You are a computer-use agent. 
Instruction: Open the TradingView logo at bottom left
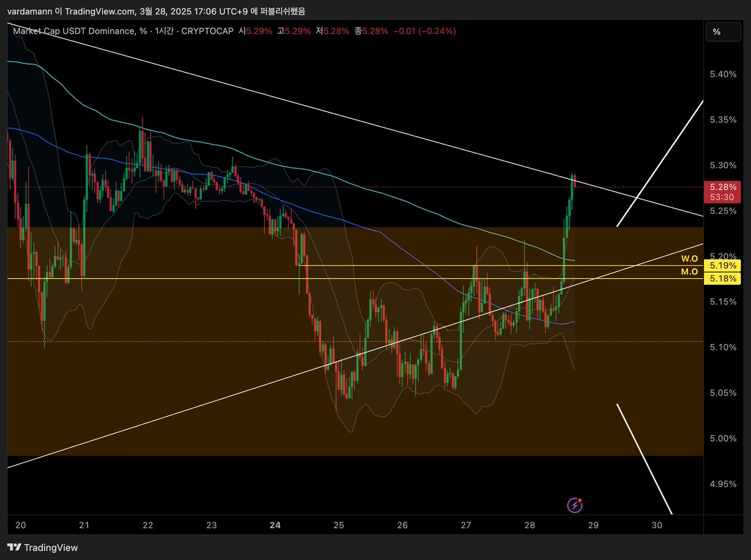[x=43, y=547]
